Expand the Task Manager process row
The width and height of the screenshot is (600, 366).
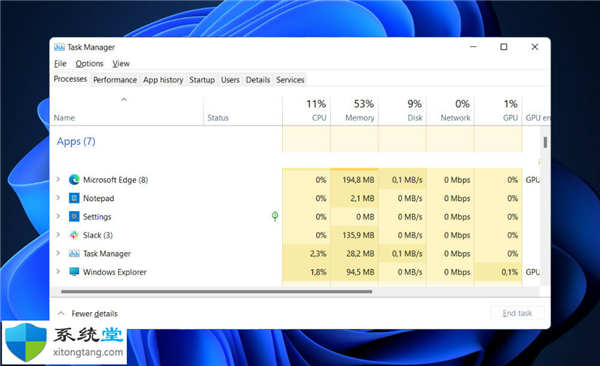pyautogui.click(x=58, y=252)
